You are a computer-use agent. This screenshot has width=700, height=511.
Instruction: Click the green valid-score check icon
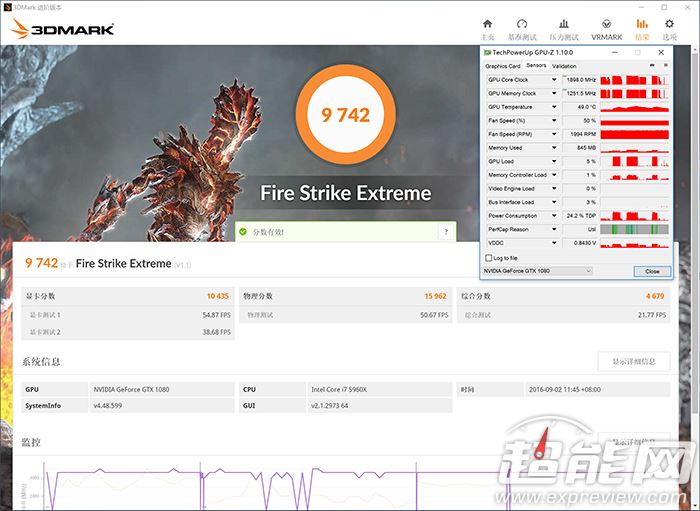(243, 232)
